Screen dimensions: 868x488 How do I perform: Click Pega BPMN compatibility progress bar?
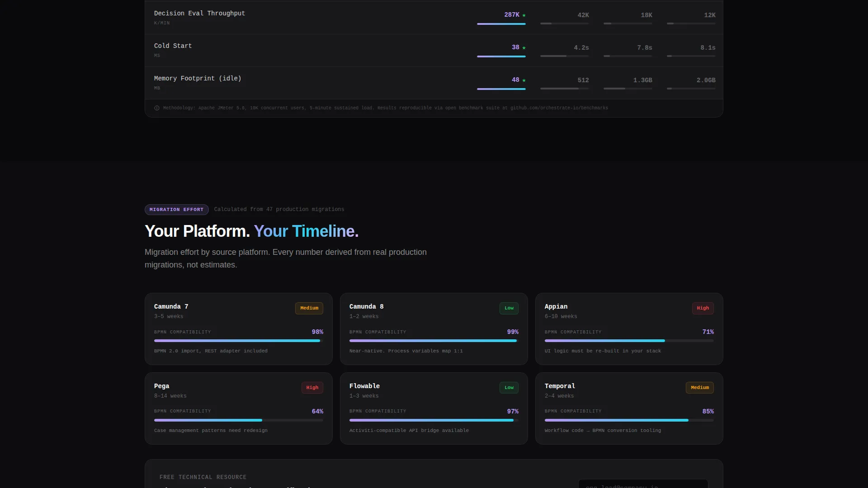click(239, 420)
